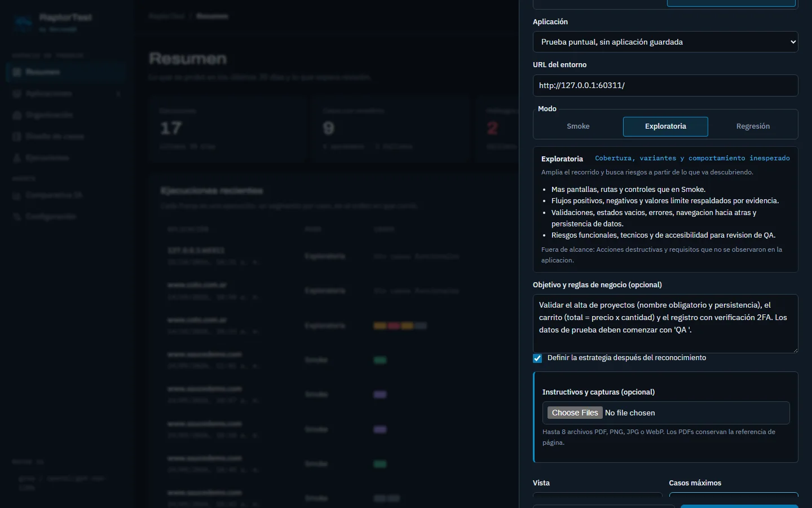
Task: Expand the Aplicaciones sidebar chevron
Action: coord(118,94)
